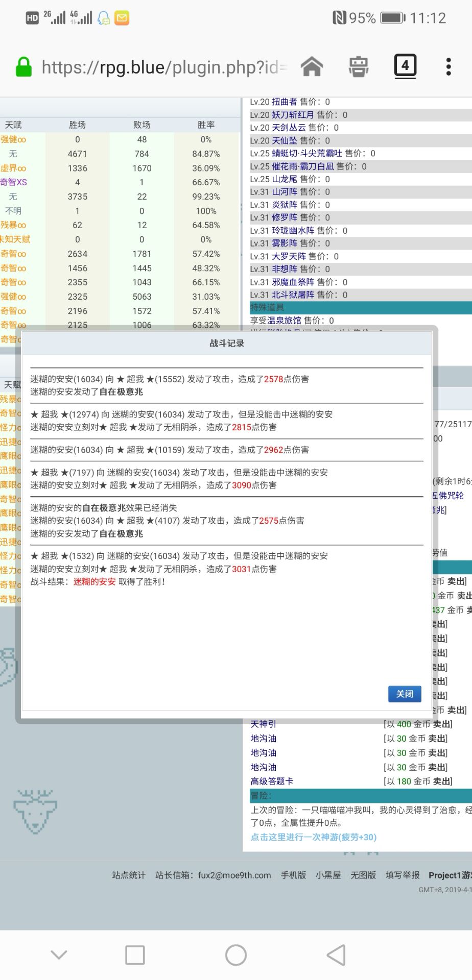Select Lv.31 炎狱阵 item
The width and height of the screenshot is (472, 980).
pos(285,205)
